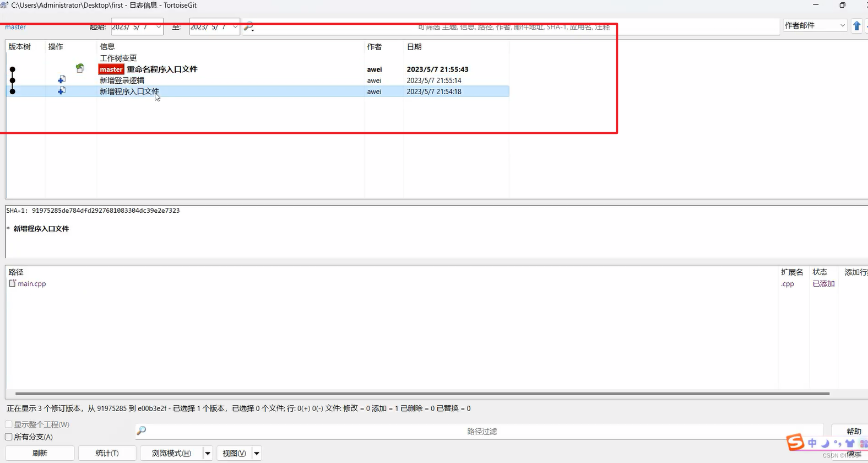Click the .cpp extension cell
868x463 pixels.
point(788,283)
